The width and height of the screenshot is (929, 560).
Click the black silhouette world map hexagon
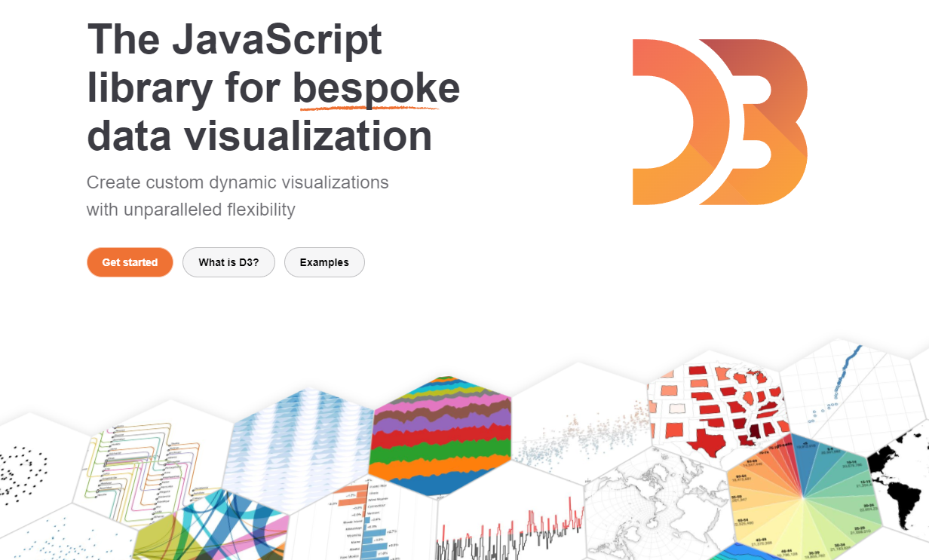tap(901, 482)
